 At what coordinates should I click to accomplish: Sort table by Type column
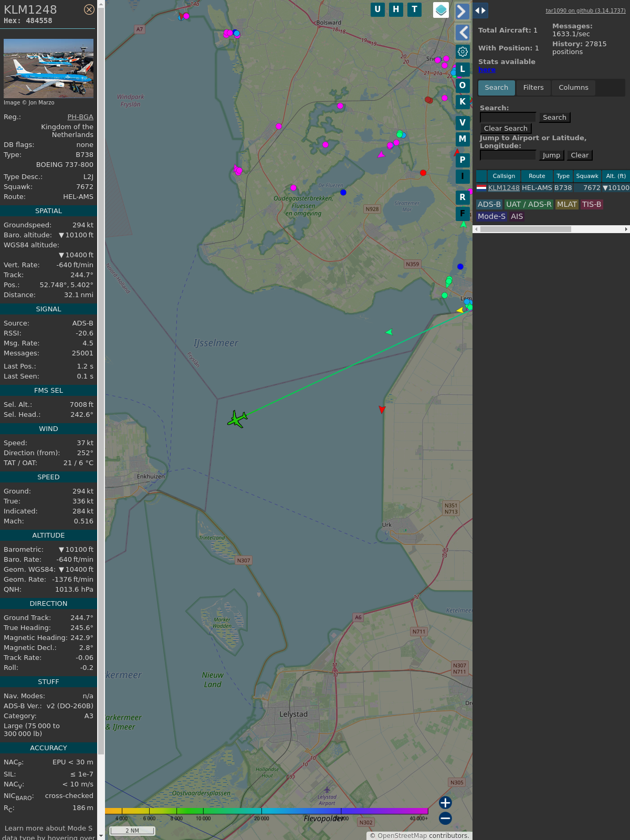563,176
